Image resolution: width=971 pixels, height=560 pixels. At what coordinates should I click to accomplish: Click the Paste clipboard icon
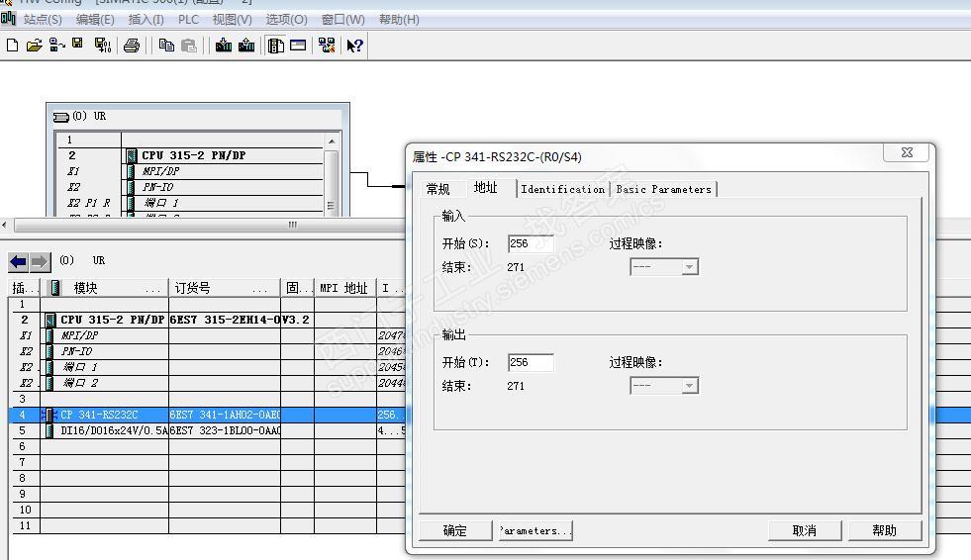(189, 46)
